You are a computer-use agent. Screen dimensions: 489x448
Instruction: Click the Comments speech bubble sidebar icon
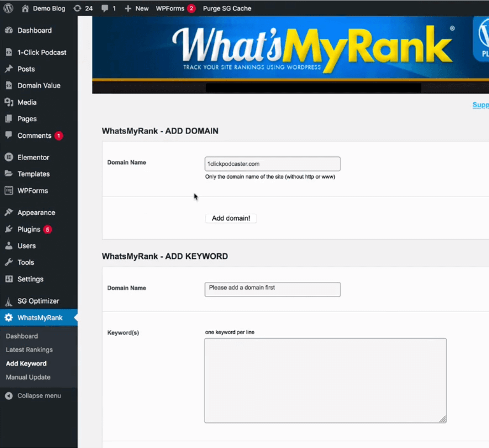tap(9, 135)
